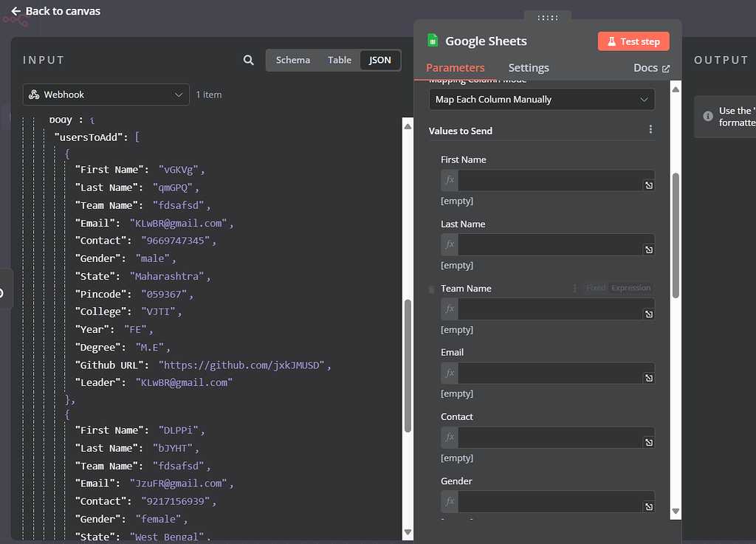Expand the Webhook source dropdown
The image size is (756, 544).
pos(177,94)
